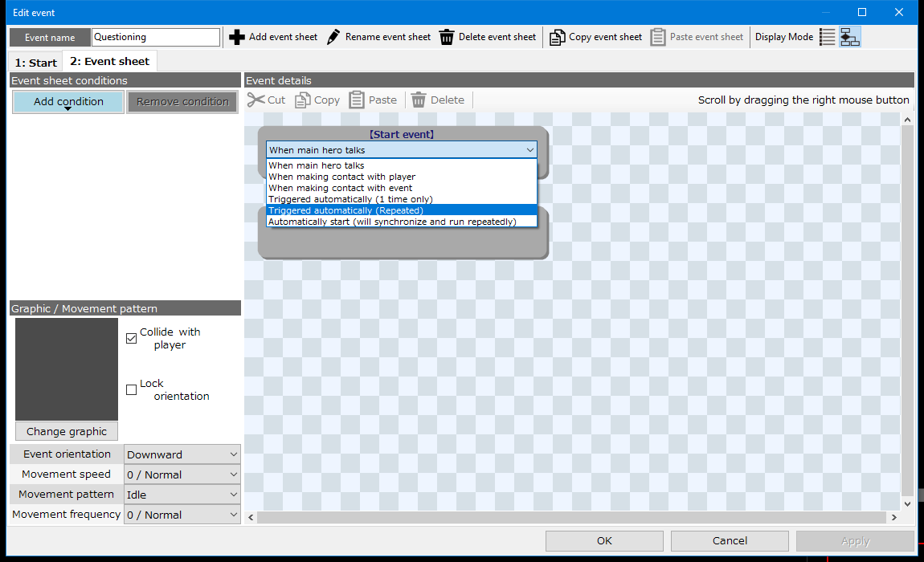Click the horizontal scrollbar in Event details

tap(571, 517)
